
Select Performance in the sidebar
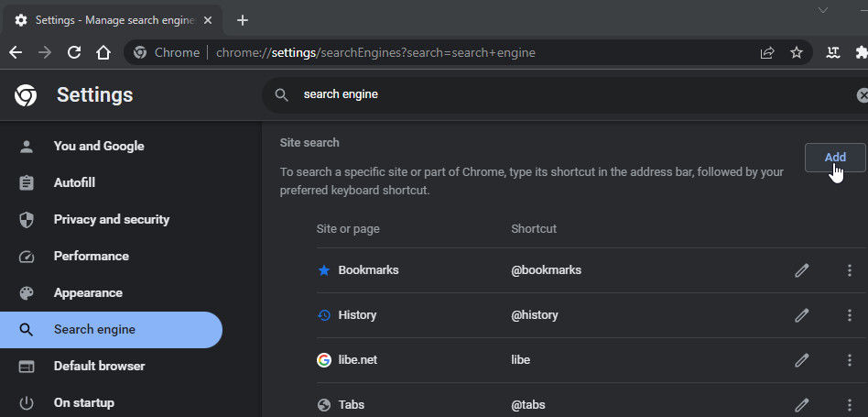[x=91, y=256]
